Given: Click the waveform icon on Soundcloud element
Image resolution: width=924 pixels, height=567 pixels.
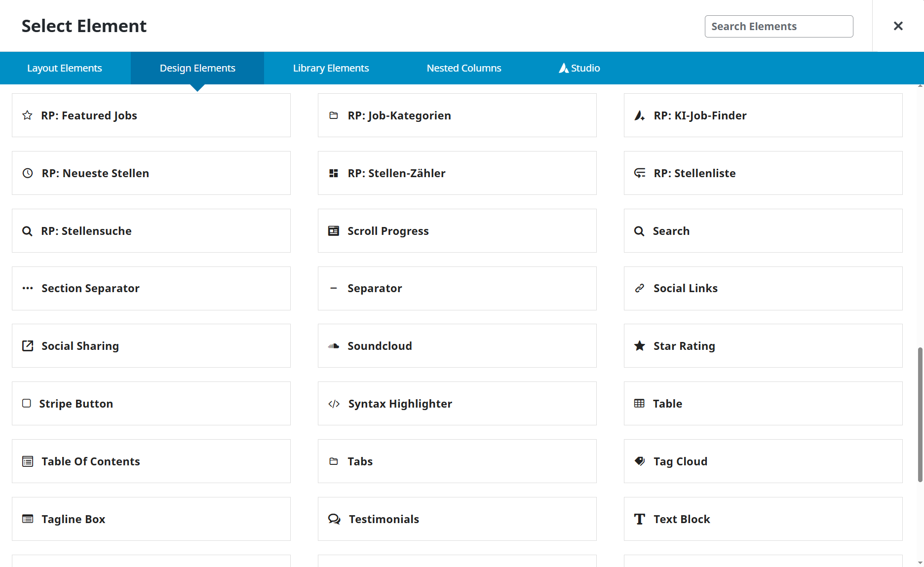Looking at the screenshot, I should click(x=334, y=345).
